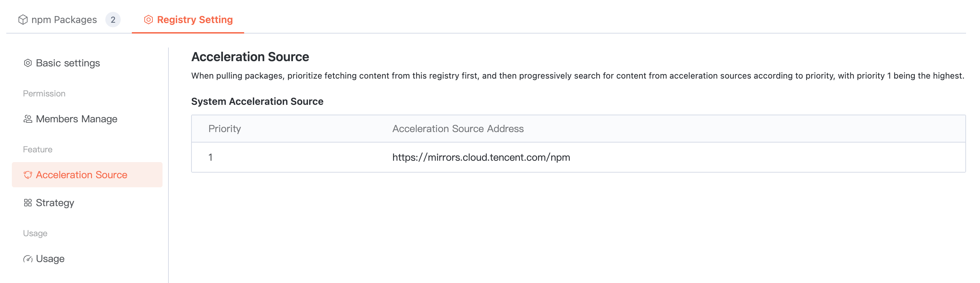Select the Registry Setting tab label
The height and width of the screenshot is (283, 980).
(195, 20)
